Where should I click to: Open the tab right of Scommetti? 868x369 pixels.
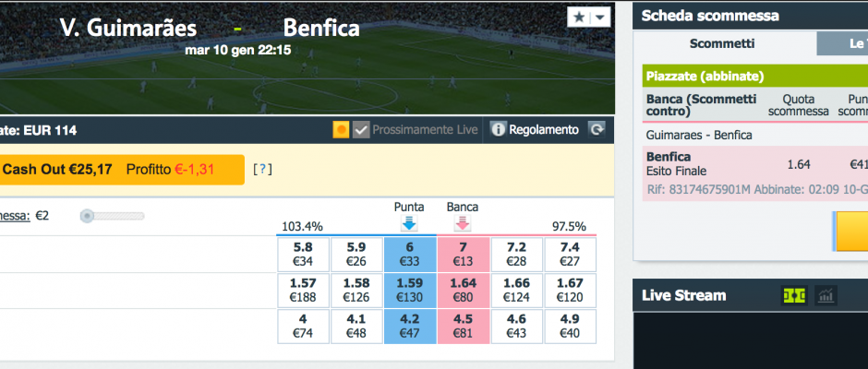[x=842, y=44]
